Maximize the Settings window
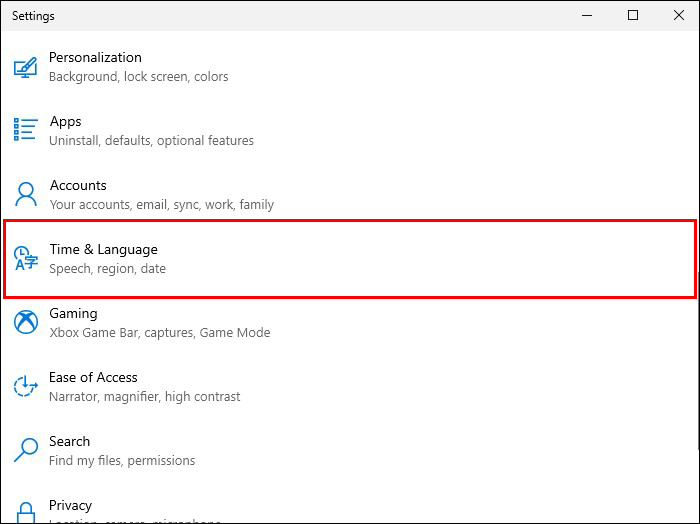This screenshot has width=700, height=524. [632, 15]
